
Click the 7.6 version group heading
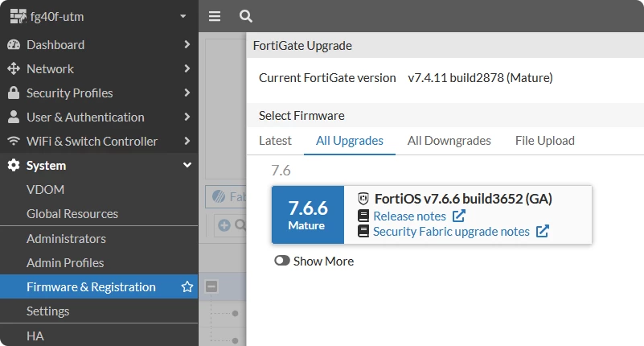[x=281, y=170]
